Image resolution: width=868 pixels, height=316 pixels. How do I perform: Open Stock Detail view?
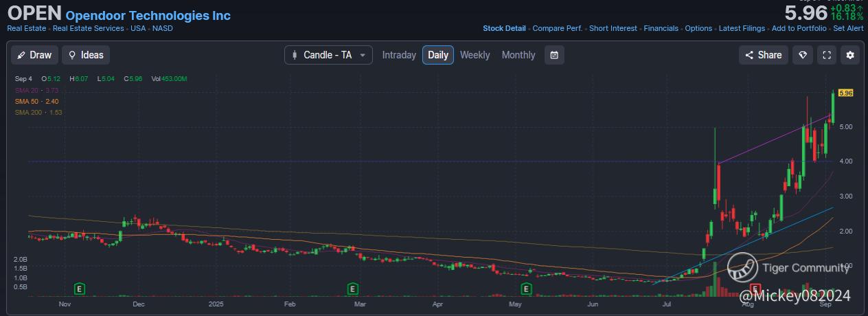(504, 28)
